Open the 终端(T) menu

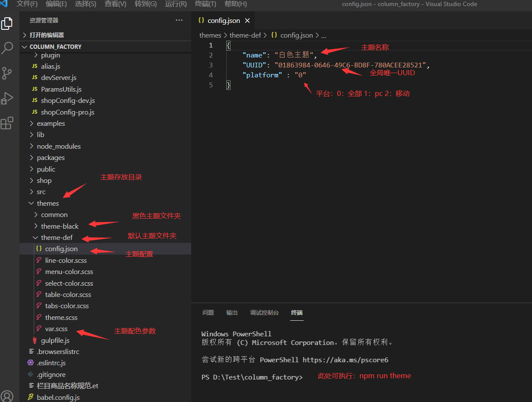tap(205, 4)
